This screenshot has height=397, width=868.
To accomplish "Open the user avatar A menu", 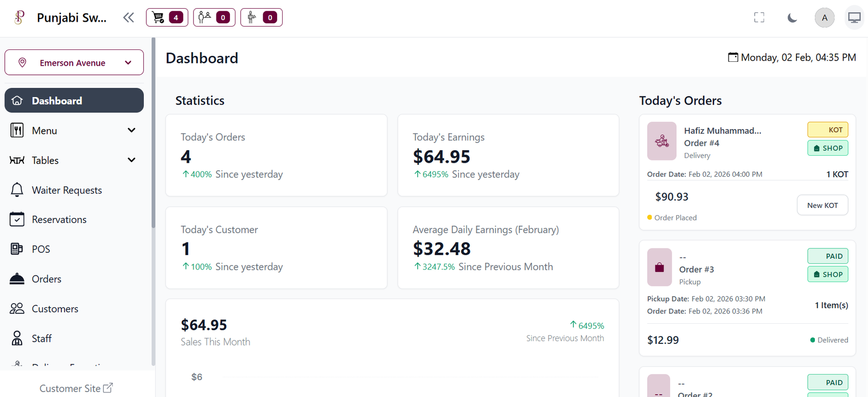I will click(824, 18).
